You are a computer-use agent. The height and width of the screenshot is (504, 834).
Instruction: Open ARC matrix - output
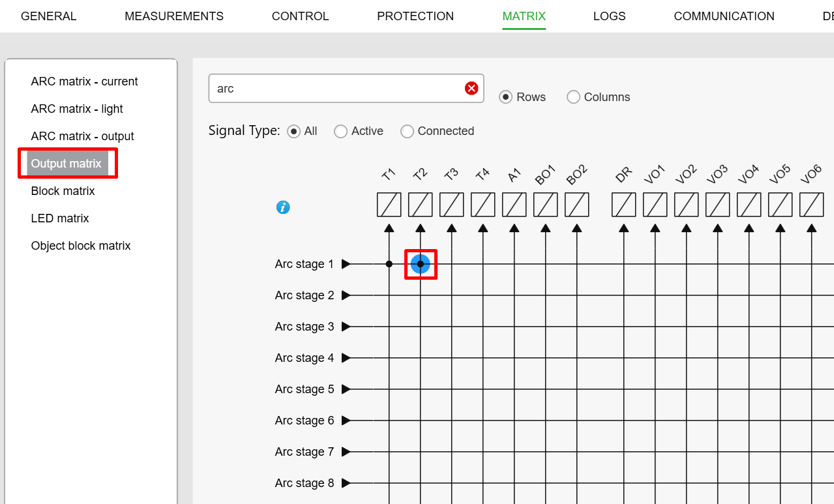click(x=83, y=136)
